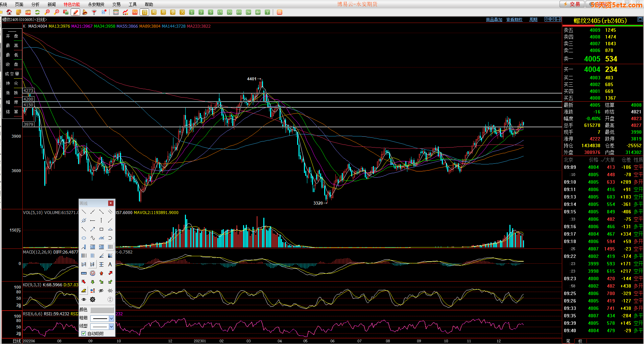Image resolution: width=644 pixels, height=344 pixels.
Task: Click the gray 颜色 color swatch
Action: coord(102,310)
